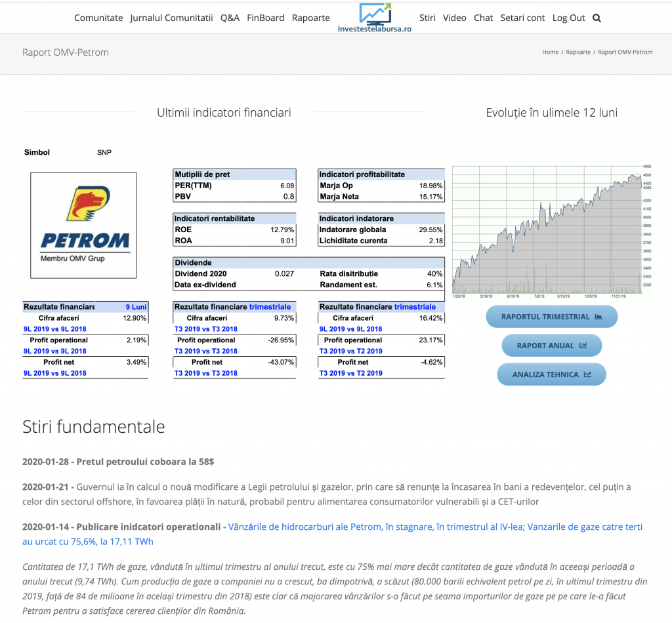This screenshot has width=672, height=623.
Task: Click the Marja Op value 18.98%
Action: click(x=430, y=186)
